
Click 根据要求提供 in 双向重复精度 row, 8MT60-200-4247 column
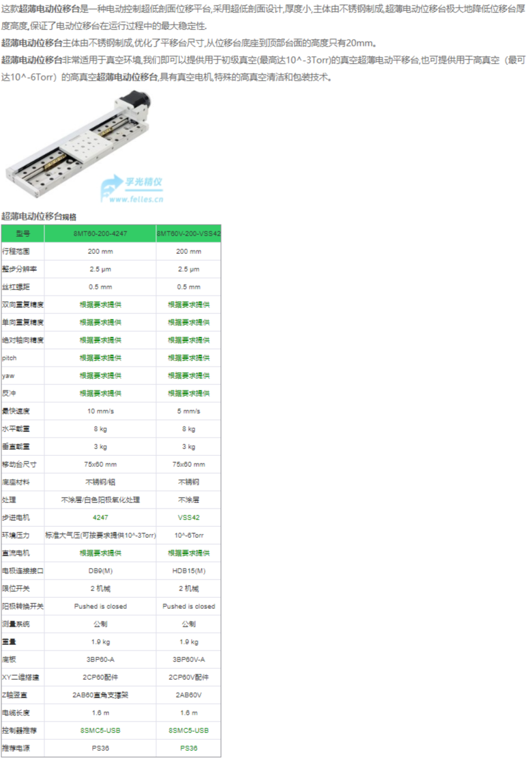tap(100, 305)
